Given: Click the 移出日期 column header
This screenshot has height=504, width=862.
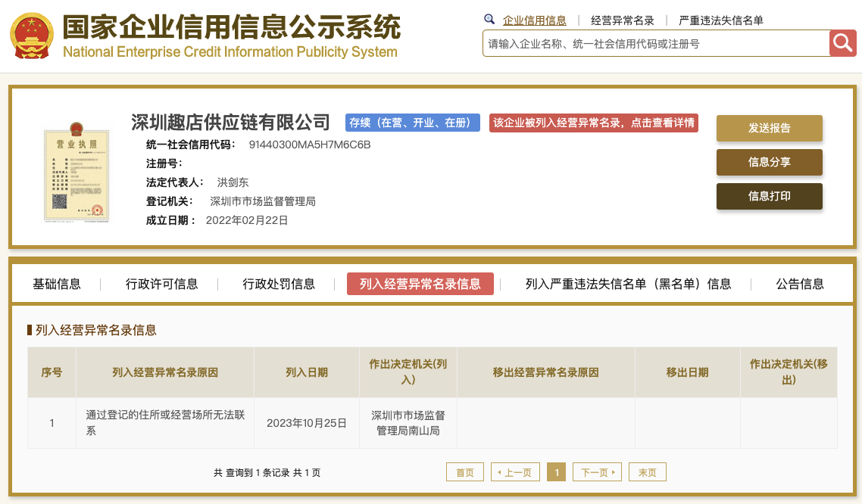Looking at the screenshot, I should (x=687, y=372).
